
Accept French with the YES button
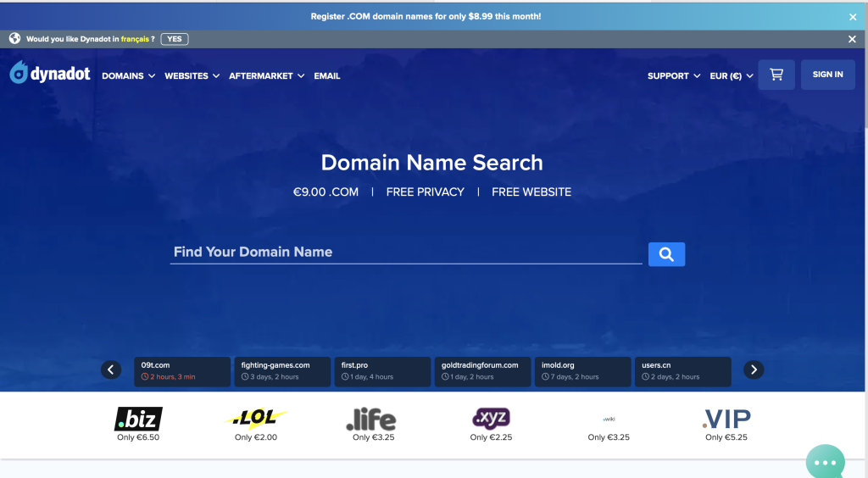[175, 39]
